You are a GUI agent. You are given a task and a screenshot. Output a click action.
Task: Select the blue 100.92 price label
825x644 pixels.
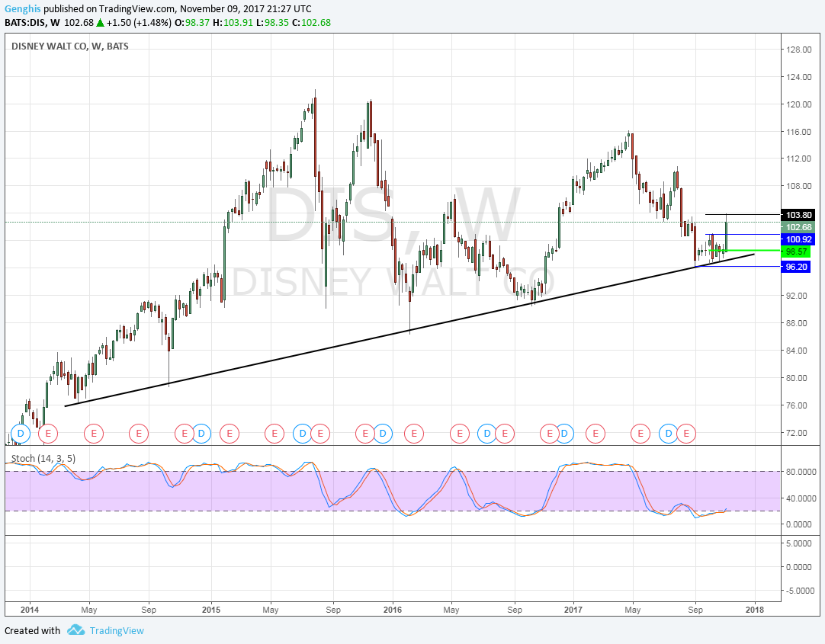click(x=798, y=239)
